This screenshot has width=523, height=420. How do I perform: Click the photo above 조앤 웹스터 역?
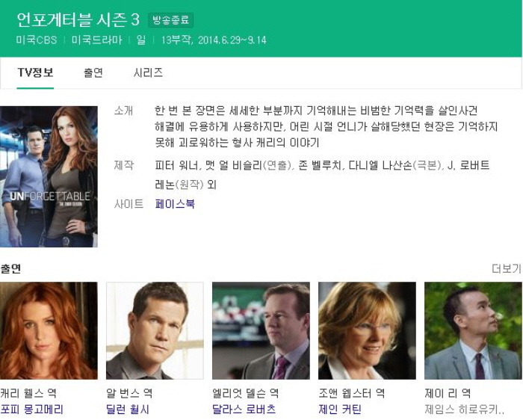pyautogui.click(x=367, y=330)
